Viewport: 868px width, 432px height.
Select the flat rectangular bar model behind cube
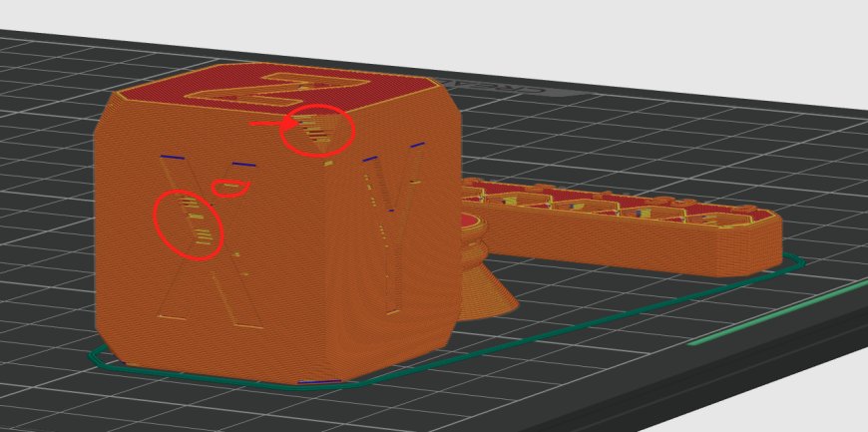tap(622, 225)
